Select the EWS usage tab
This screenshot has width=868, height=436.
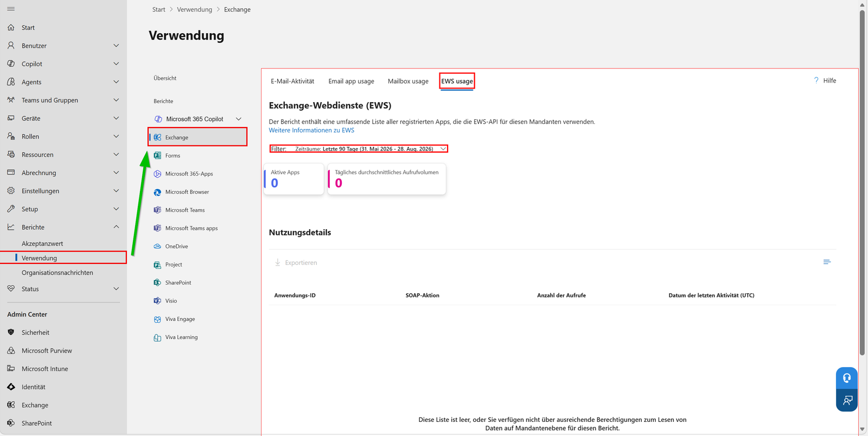tap(457, 81)
